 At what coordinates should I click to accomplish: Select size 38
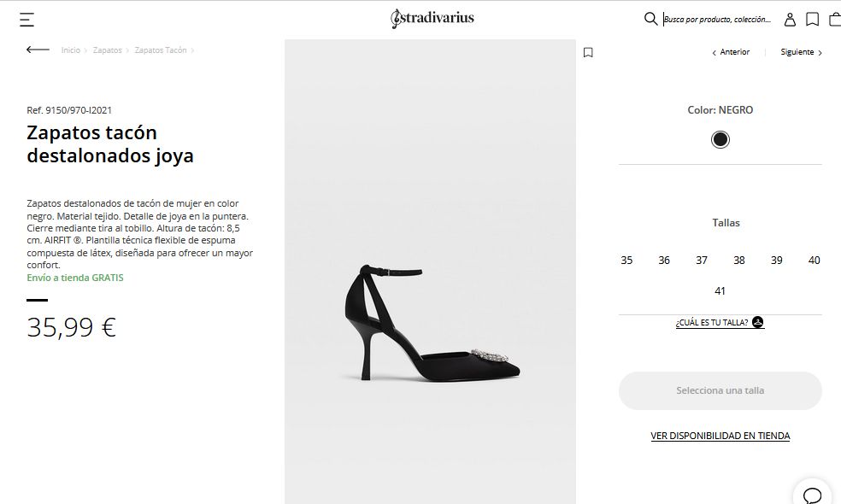(739, 261)
